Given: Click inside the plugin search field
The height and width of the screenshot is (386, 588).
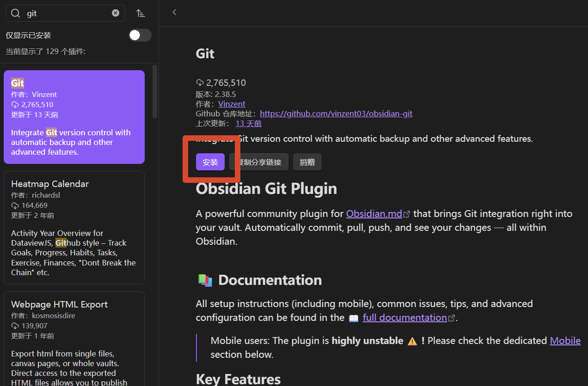Looking at the screenshot, I should click(x=65, y=13).
